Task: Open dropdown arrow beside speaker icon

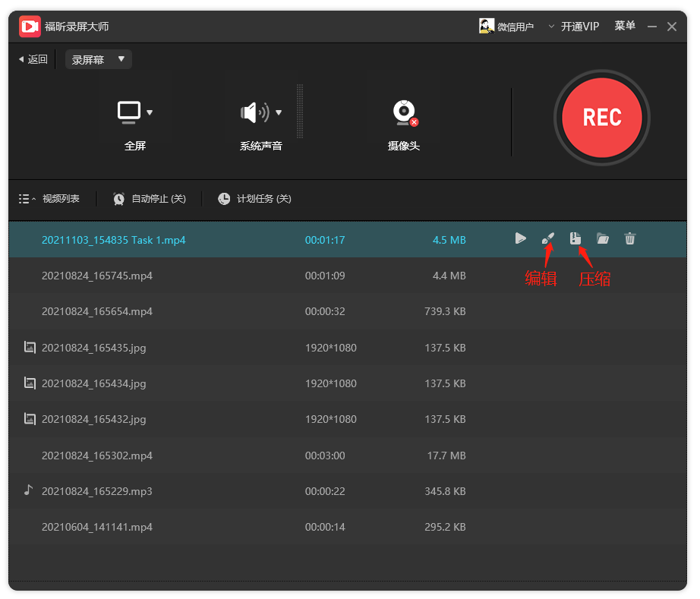Action: 279,113
